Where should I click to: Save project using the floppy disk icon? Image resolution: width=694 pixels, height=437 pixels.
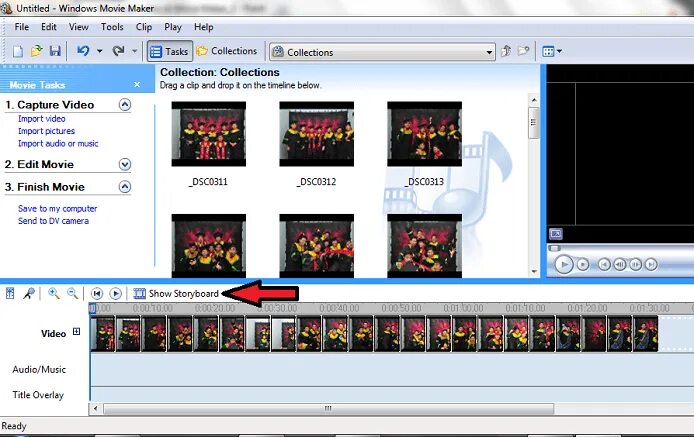[55, 51]
